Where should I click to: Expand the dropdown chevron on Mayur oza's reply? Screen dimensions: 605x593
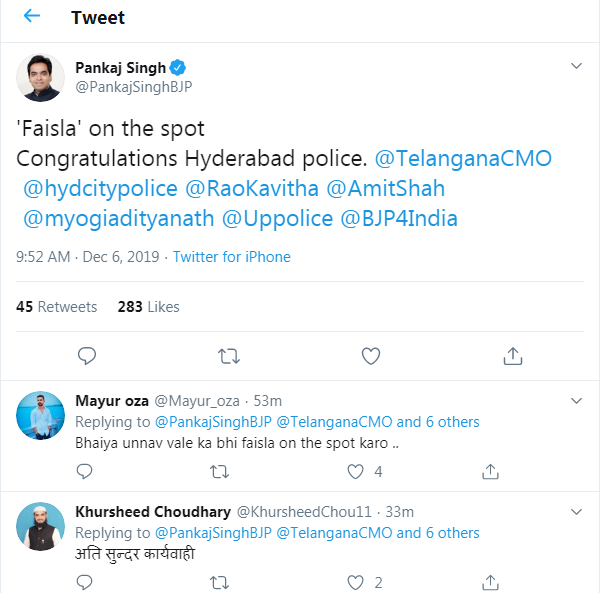click(x=576, y=401)
